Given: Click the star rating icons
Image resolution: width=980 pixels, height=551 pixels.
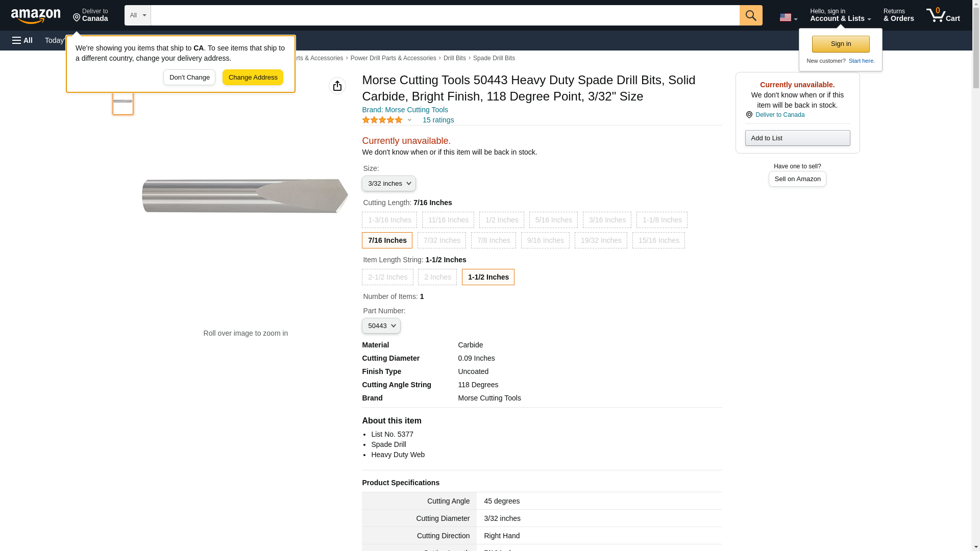Looking at the screenshot, I should point(382,120).
